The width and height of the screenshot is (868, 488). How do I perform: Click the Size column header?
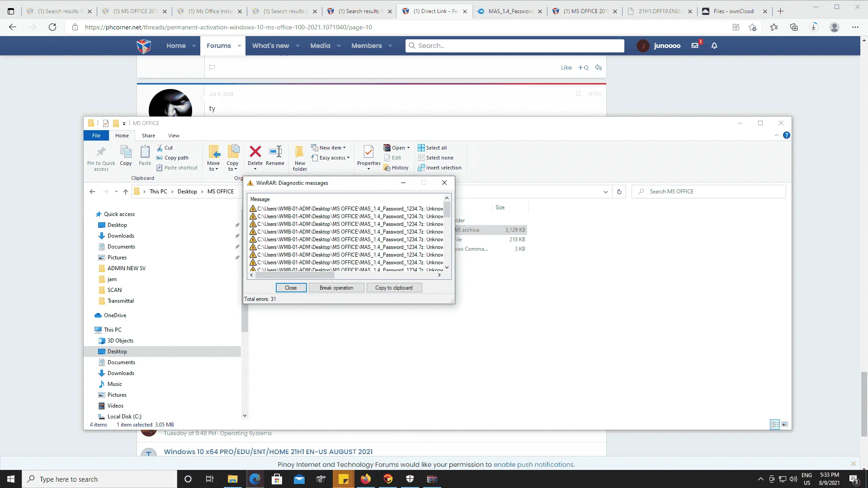coord(500,207)
